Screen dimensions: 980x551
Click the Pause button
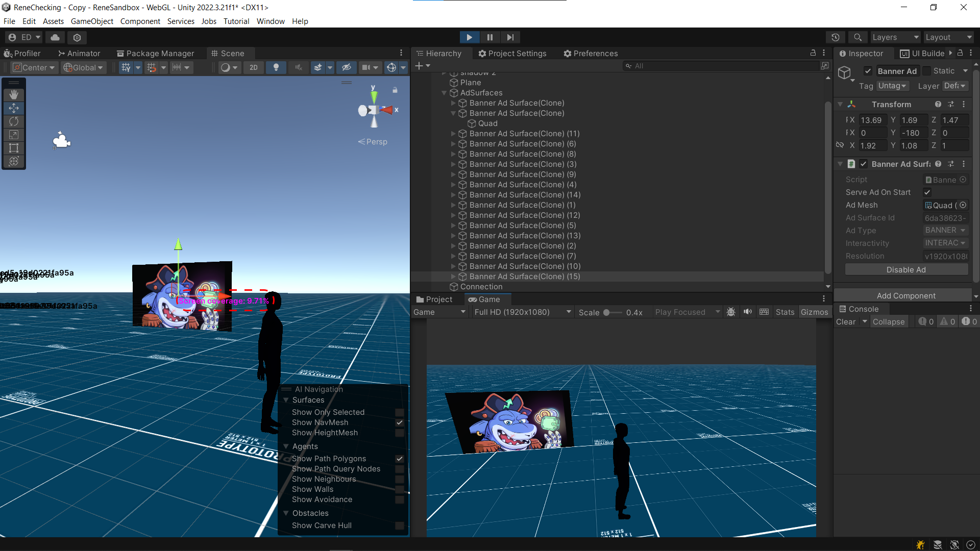click(x=490, y=37)
